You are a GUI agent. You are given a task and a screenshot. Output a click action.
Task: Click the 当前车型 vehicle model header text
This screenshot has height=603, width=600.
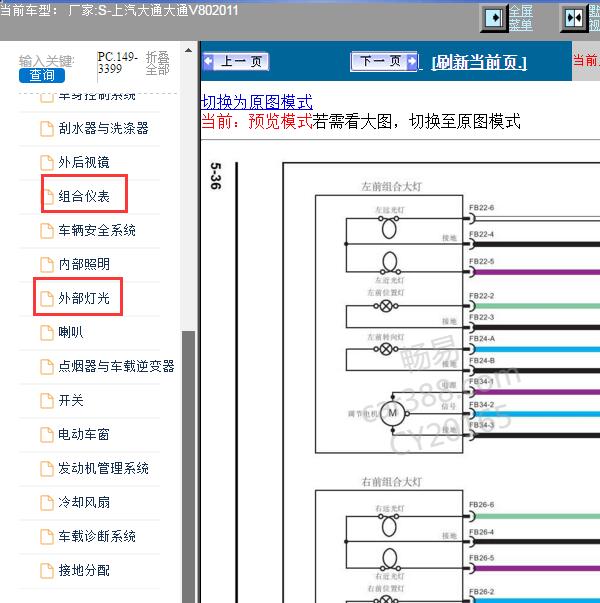(119, 10)
